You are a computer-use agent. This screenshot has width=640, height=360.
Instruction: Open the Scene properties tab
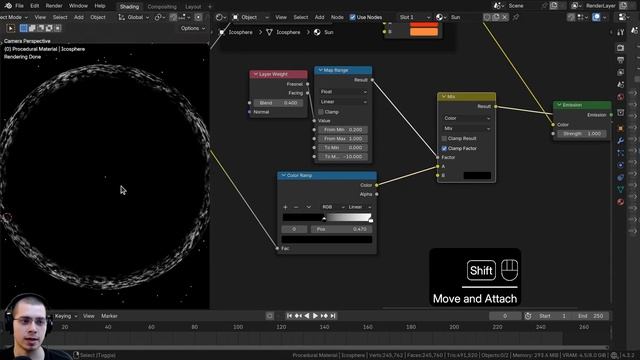click(620, 84)
